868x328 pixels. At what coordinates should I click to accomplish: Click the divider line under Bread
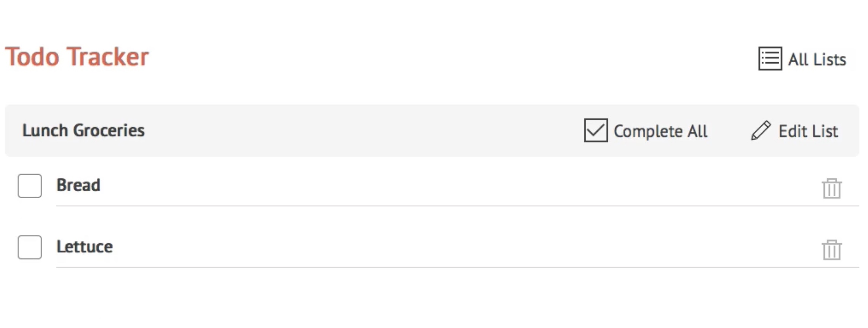point(458,206)
